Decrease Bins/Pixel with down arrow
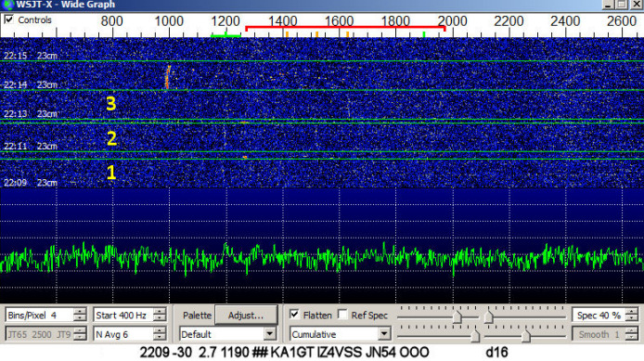The height and width of the screenshot is (361, 644). pos(80,318)
